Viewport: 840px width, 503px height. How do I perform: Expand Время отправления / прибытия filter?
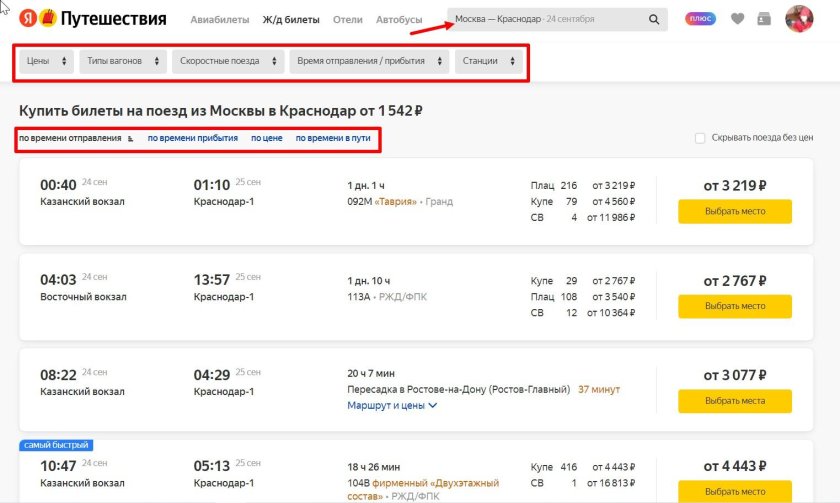pos(368,62)
